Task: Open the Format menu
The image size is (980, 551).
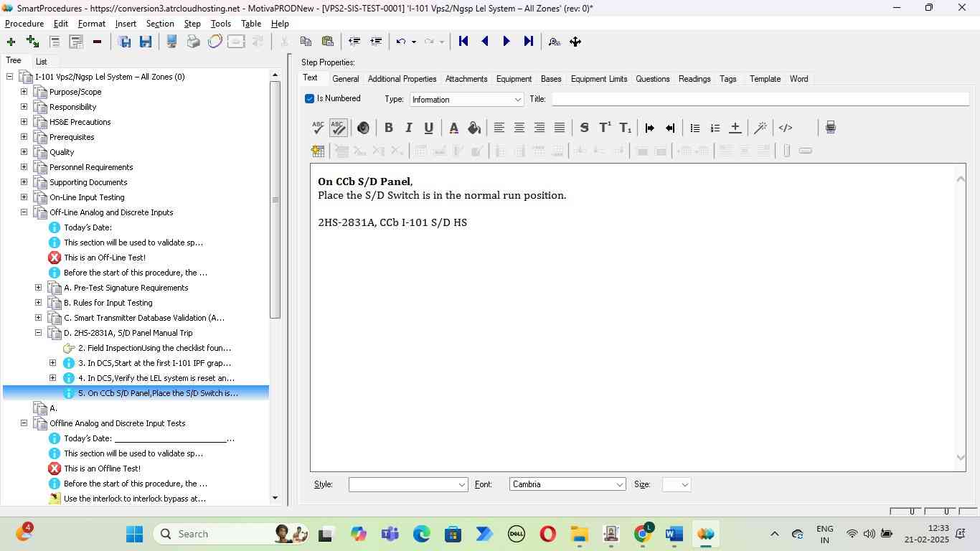Action: point(92,24)
